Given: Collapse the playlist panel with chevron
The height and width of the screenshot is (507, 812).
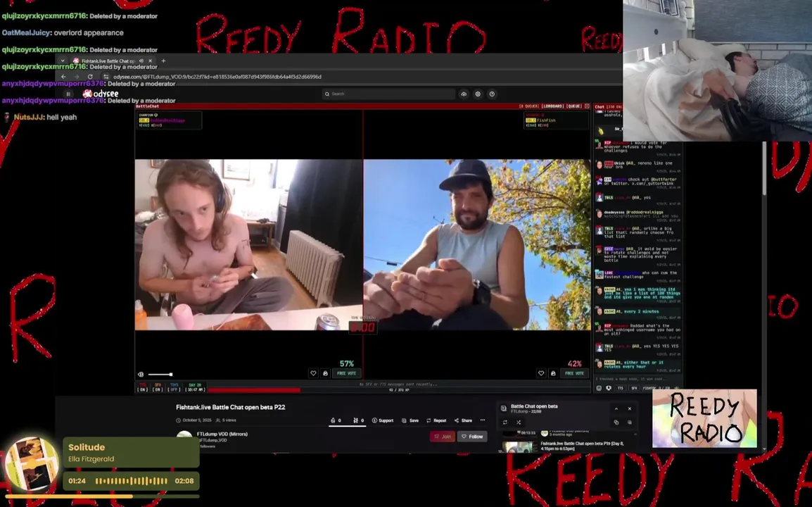Looking at the screenshot, I should 616,408.
